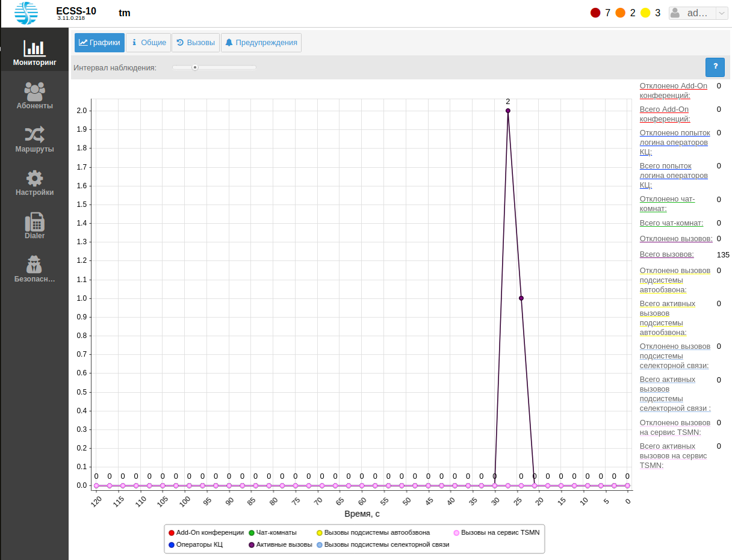Toggle Активные вызовы series in legend
Screen dimensions: 732x560
pyautogui.click(x=281, y=544)
